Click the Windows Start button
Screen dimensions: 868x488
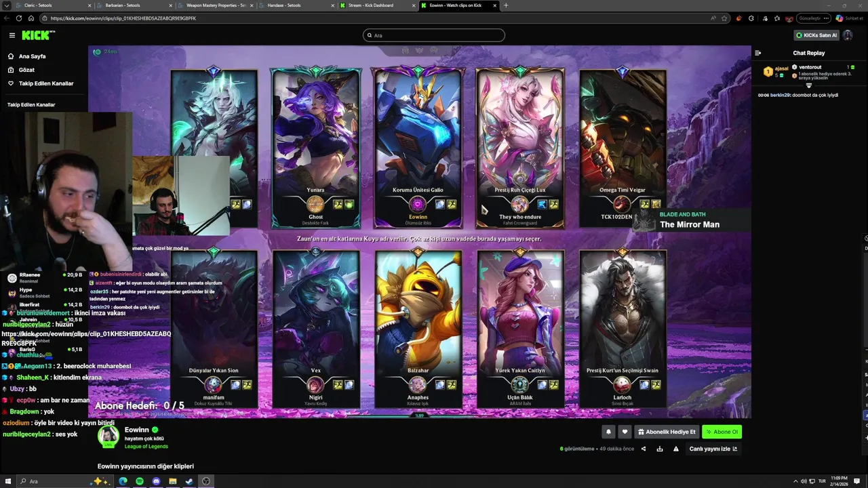click(8, 481)
